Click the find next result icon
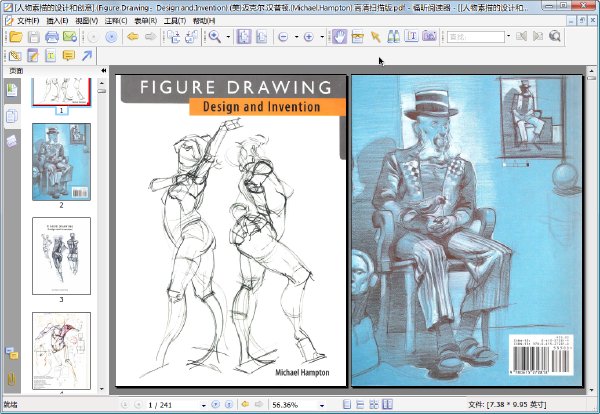The height and width of the screenshot is (414, 600). tap(538, 37)
